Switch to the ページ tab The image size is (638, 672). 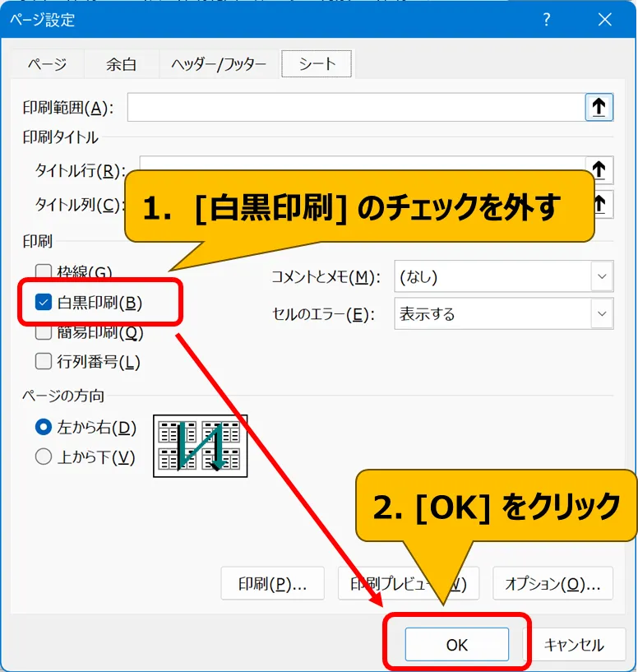(47, 64)
